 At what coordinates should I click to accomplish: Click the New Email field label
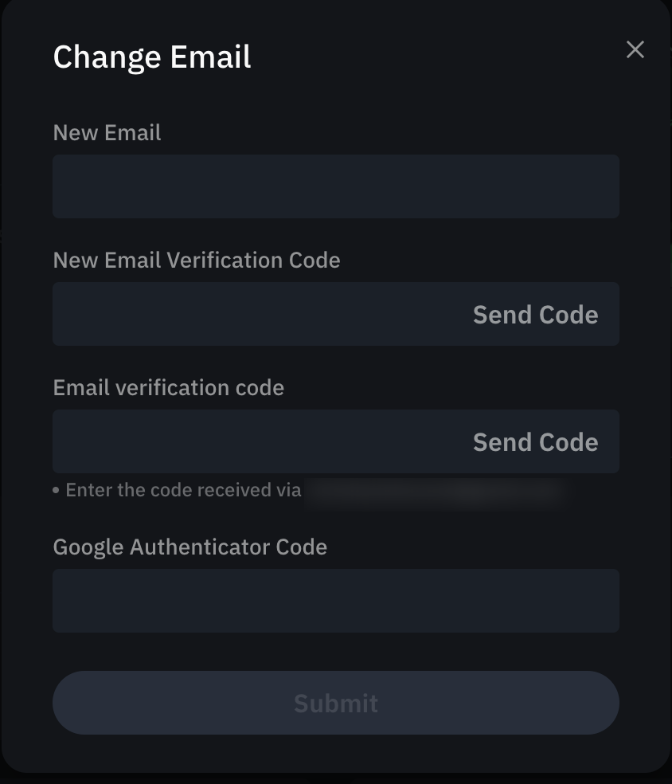point(107,133)
